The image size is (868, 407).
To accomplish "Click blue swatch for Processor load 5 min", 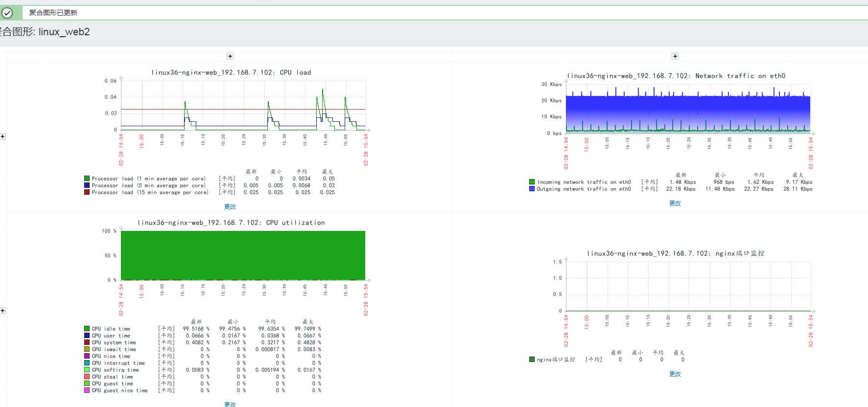I will [87, 185].
